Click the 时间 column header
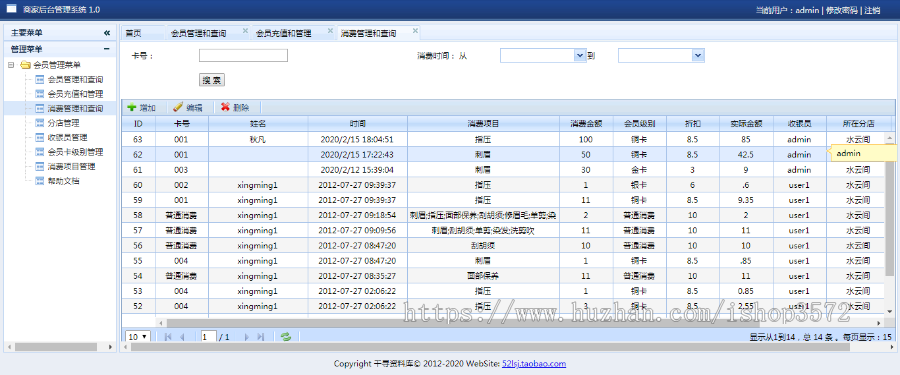 (358, 123)
